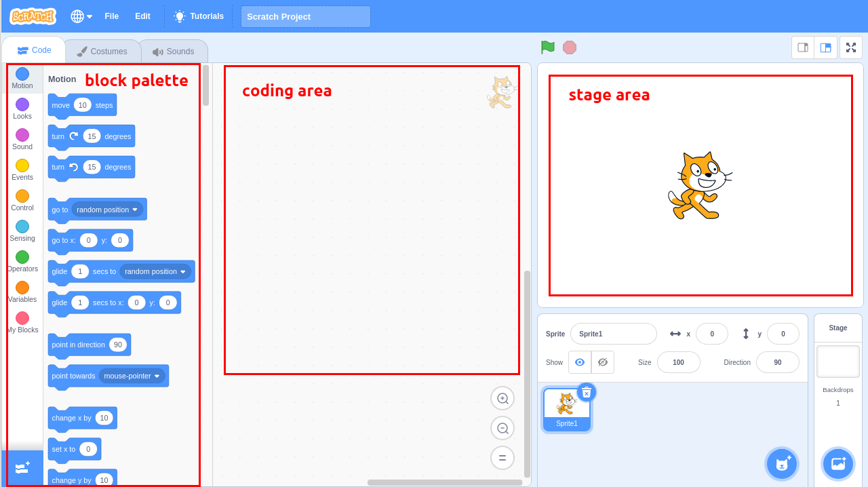Click the Choose a Backdrop button

coord(838,464)
